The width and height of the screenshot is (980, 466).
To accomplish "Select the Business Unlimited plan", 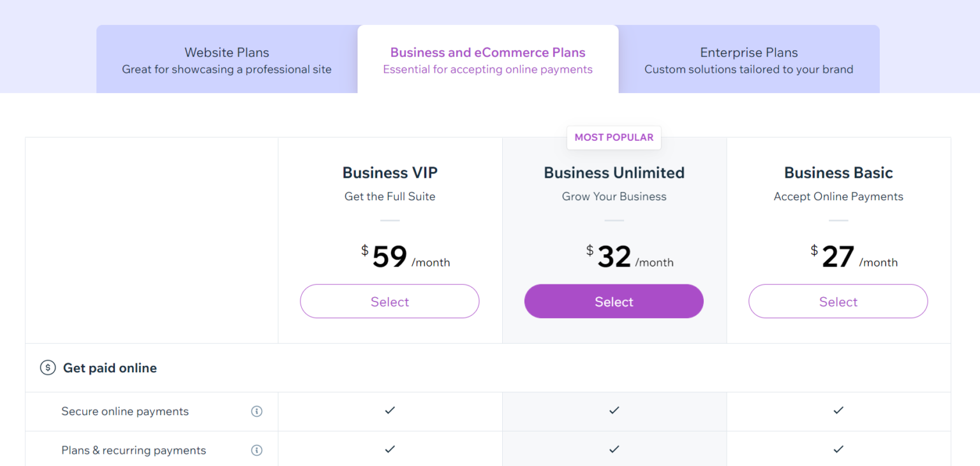I will pyautogui.click(x=614, y=301).
